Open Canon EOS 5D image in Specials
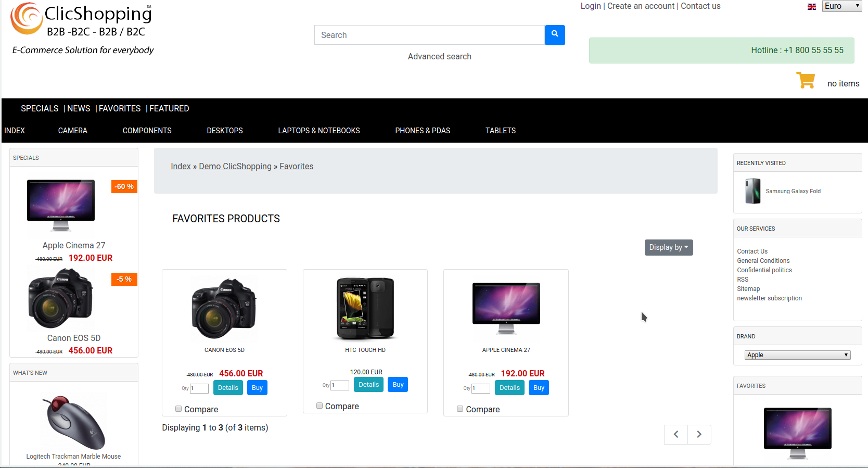Screen dimensions: 868x468 click(60, 298)
